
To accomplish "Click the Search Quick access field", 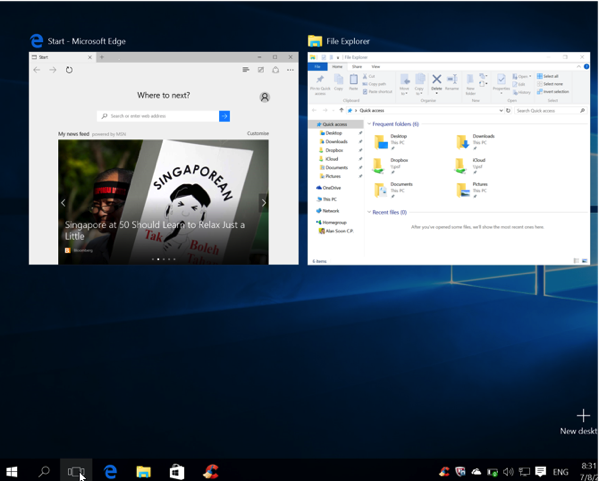I will tap(550, 110).
